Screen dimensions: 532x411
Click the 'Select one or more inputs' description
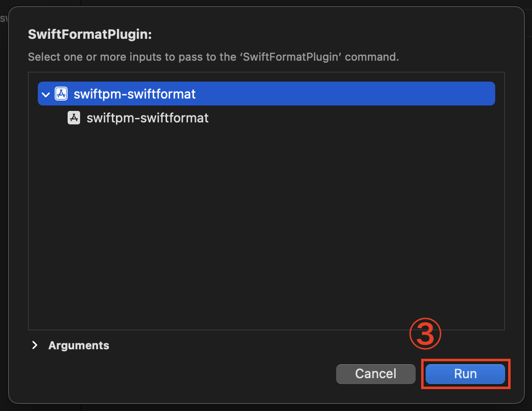(x=213, y=57)
